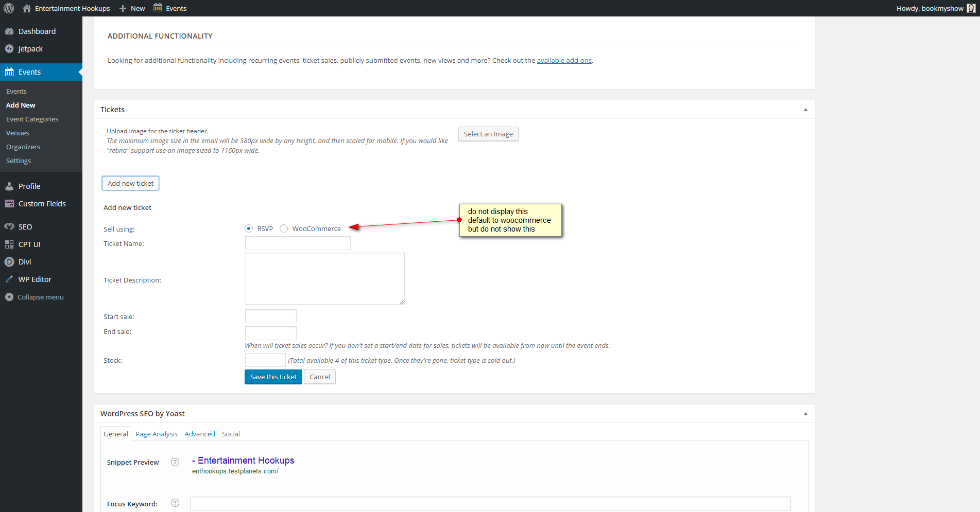Open the Divi sidebar icon

click(x=9, y=262)
